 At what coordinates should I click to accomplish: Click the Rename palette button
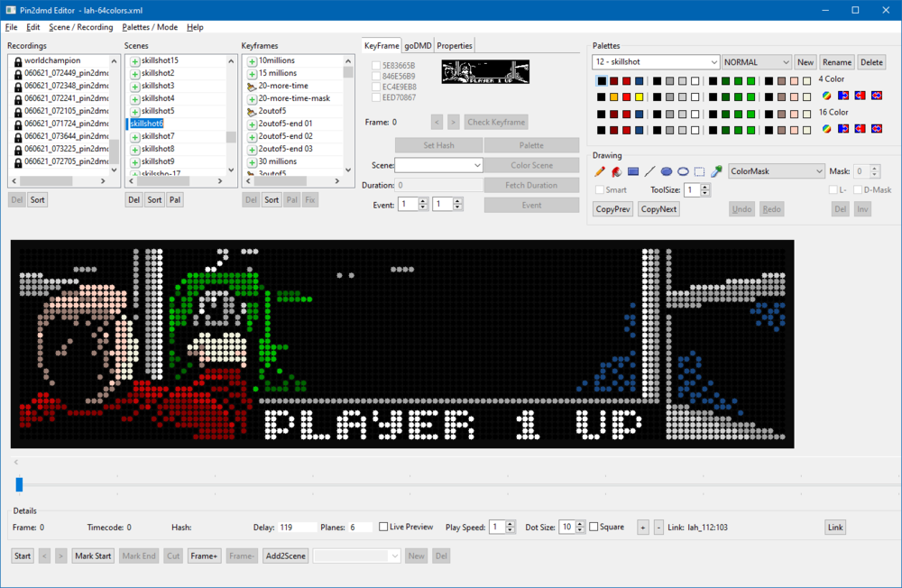(x=836, y=62)
